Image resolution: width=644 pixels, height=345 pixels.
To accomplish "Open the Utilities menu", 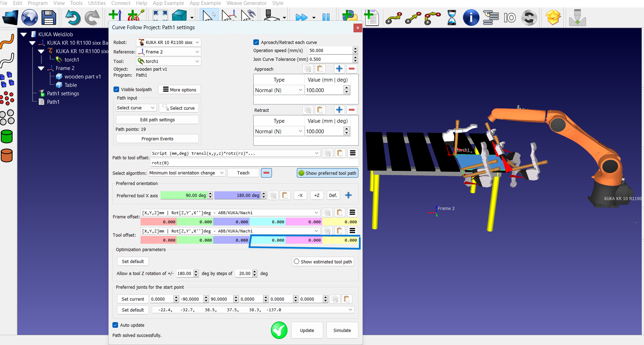I will coord(97,3).
